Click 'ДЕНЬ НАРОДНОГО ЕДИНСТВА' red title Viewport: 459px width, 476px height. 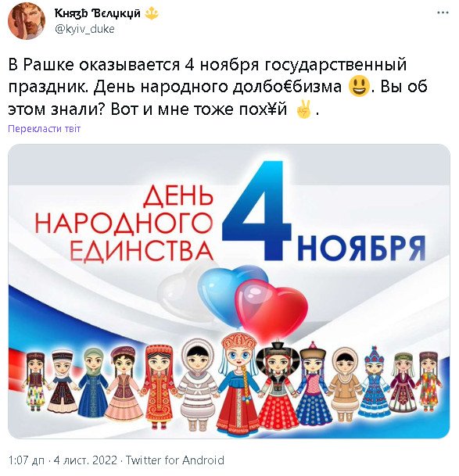[x=124, y=224]
